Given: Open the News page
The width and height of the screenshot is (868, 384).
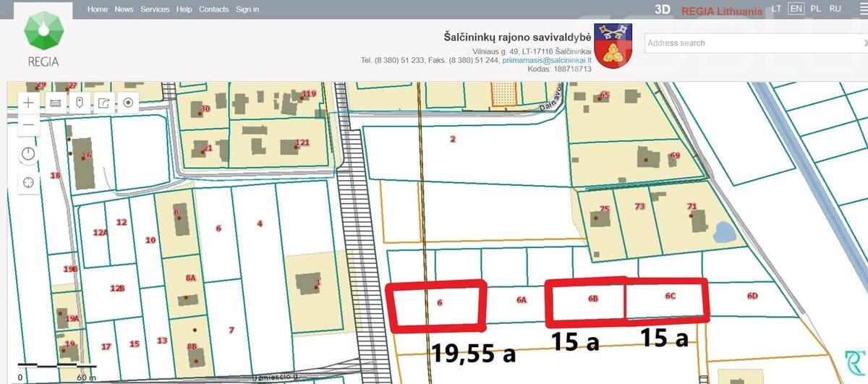Looking at the screenshot, I should [124, 9].
